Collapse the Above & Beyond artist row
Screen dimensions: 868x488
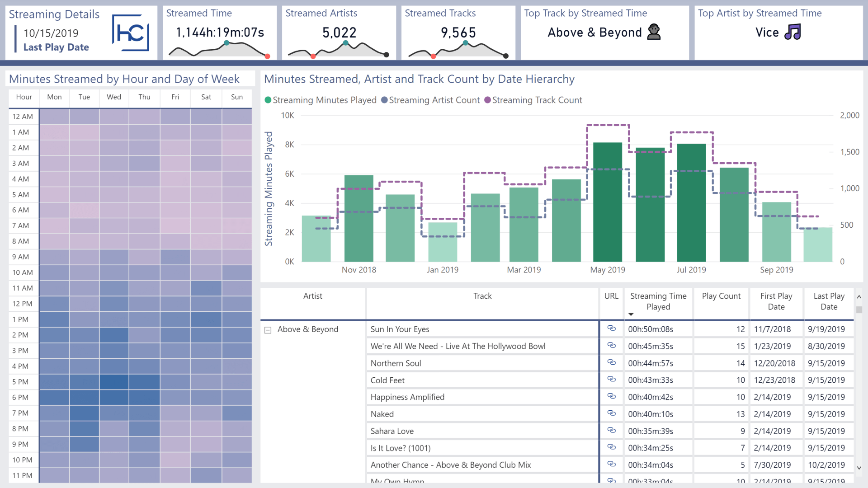point(268,330)
